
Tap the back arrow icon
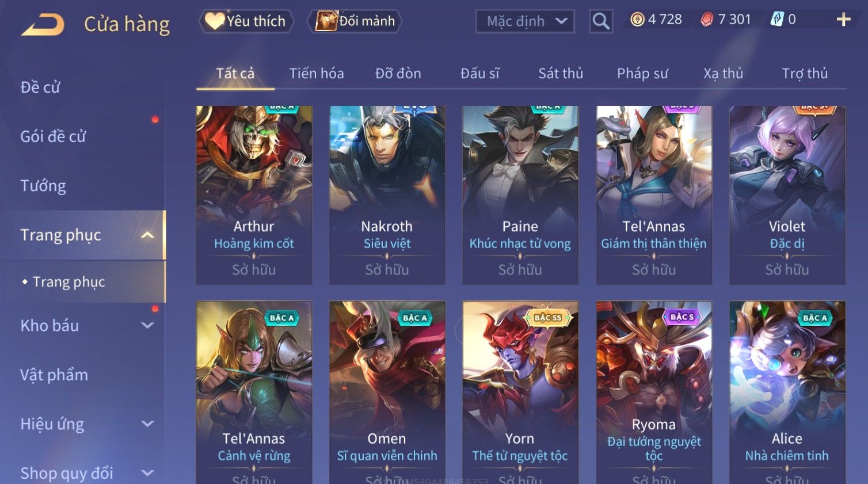pos(43,25)
